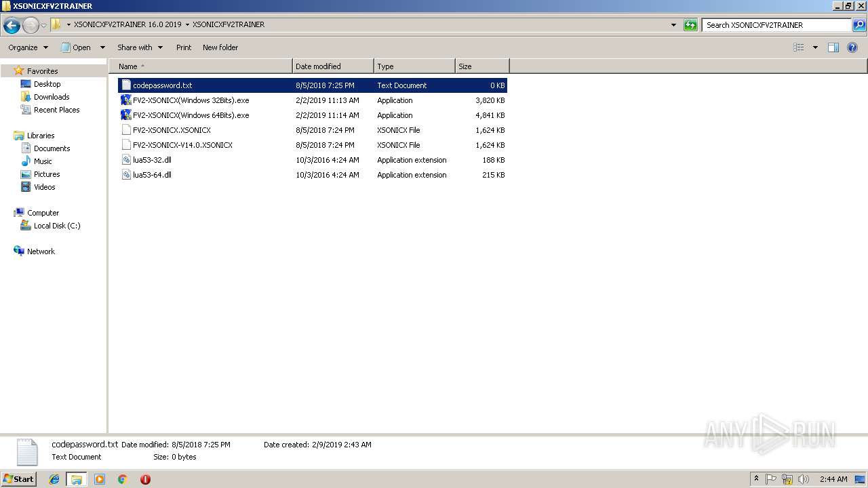Expand the Open button dropdown arrow

point(102,47)
